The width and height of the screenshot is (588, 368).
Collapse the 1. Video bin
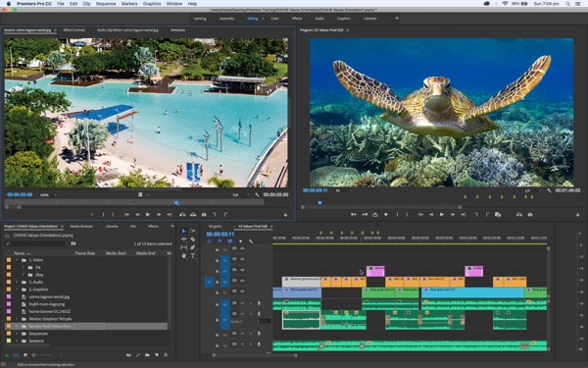(x=17, y=260)
